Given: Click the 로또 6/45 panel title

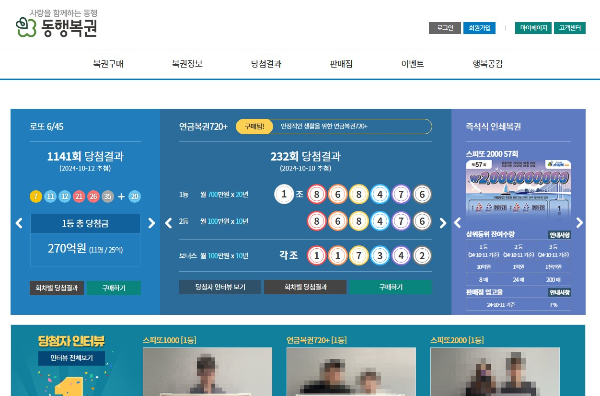Looking at the screenshot, I should pyautogui.click(x=47, y=127).
